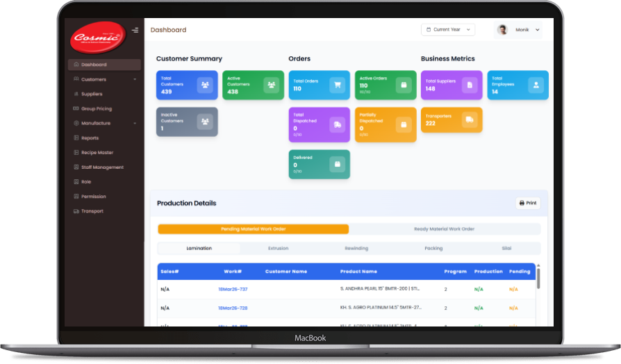Click the Total Dispatched truck icon

(338, 124)
